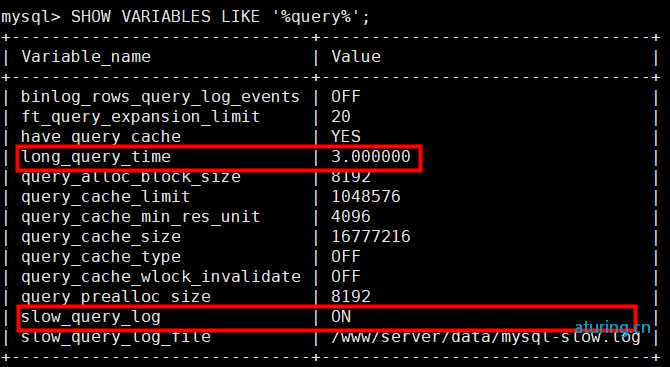This screenshot has height=367, width=670.
Task: Click the mysql> prompt text
Action: click(x=31, y=18)
